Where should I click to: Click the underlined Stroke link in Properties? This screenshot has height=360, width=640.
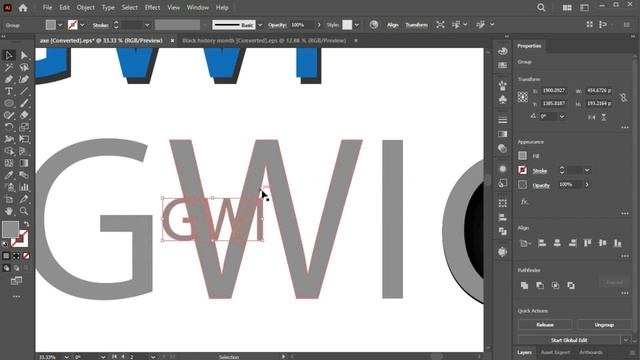tap(540, 171)
